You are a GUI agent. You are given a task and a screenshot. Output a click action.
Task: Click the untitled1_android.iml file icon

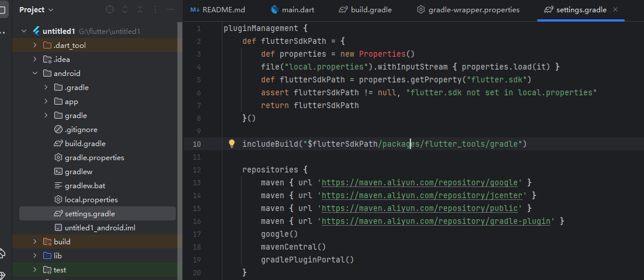click(x=58, y=228)
